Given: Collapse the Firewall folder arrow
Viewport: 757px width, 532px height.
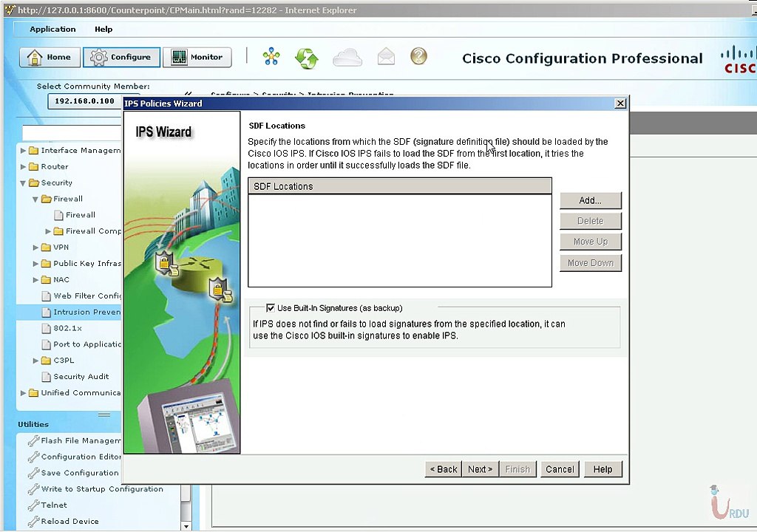Looking at the screenshot, I should coord(35,199).
